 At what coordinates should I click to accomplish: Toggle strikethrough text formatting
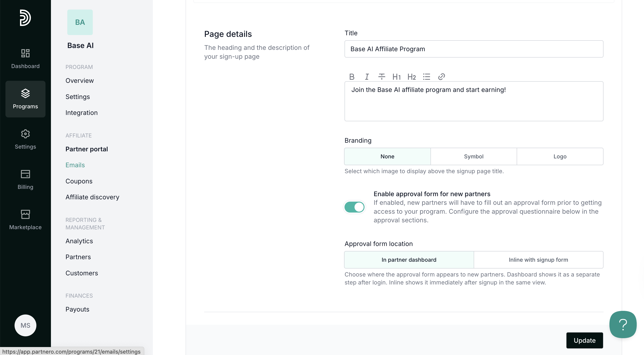pyautogui.click(x=382, y=76)
